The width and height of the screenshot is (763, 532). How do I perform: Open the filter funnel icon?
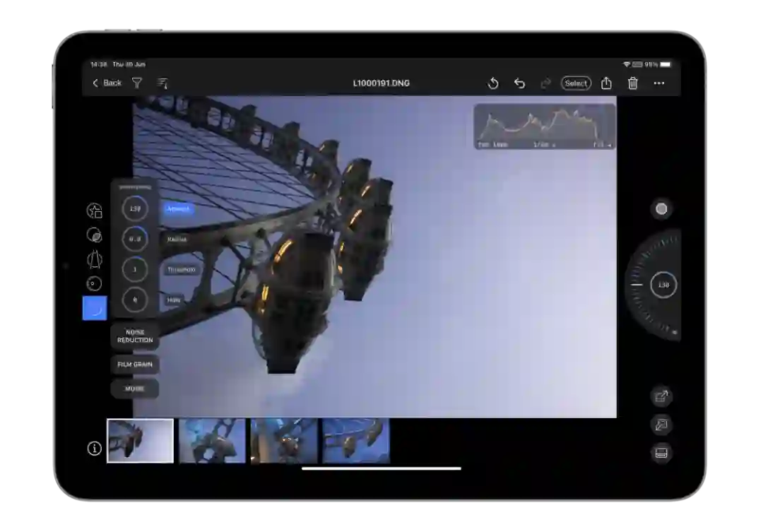tap(137, 83)
